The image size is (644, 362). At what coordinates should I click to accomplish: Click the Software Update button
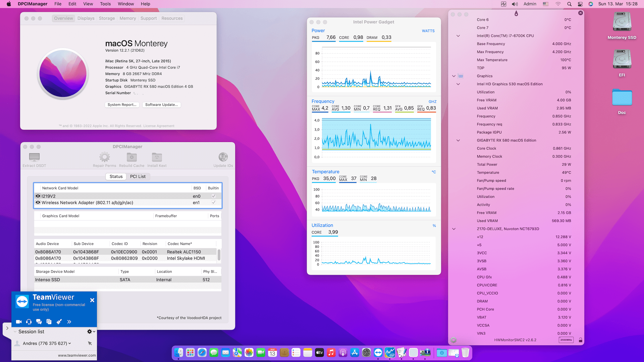161,105
